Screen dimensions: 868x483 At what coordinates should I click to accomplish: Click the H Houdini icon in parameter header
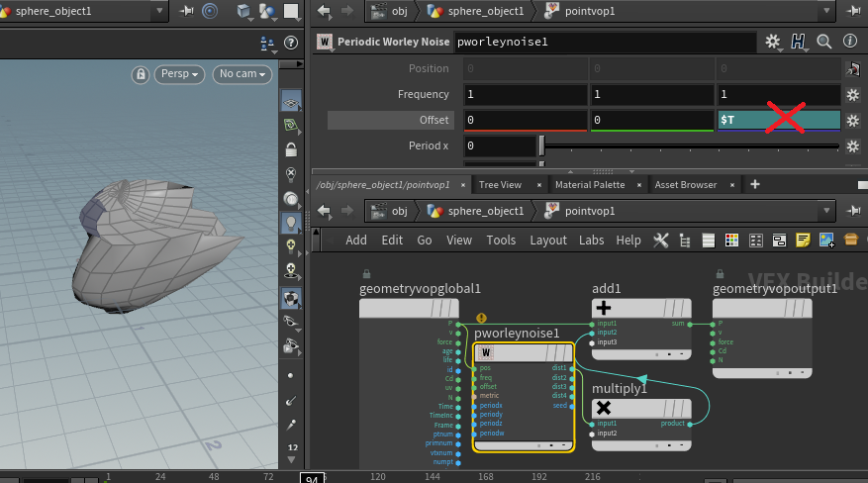coord(798,42)
